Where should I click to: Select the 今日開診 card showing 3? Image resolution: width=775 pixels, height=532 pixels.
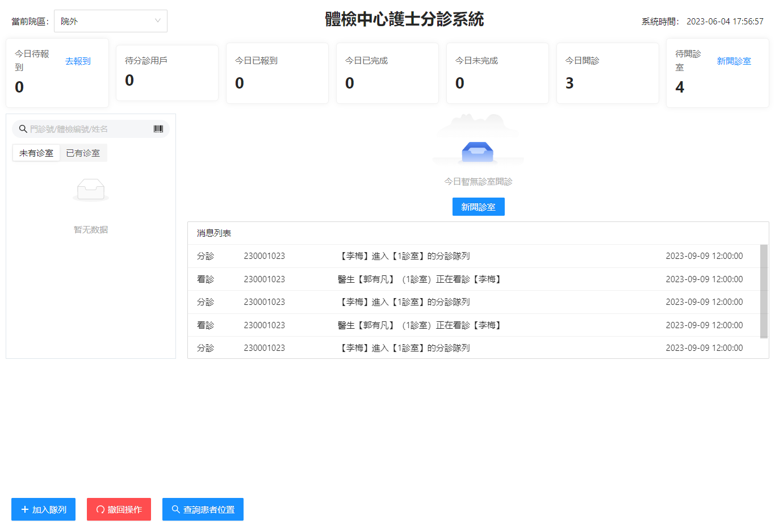[608, 73]
